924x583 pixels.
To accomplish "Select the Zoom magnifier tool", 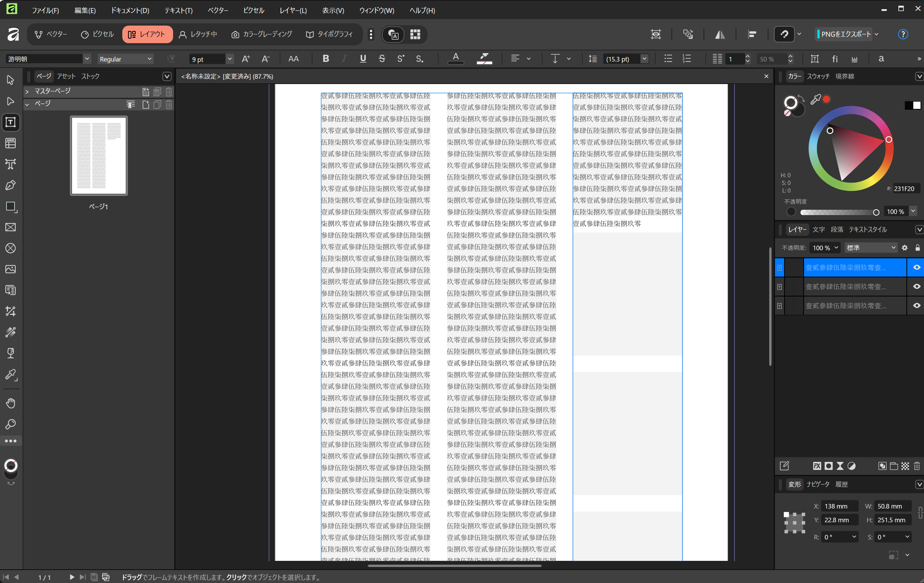I will click(x=11, y=424).
